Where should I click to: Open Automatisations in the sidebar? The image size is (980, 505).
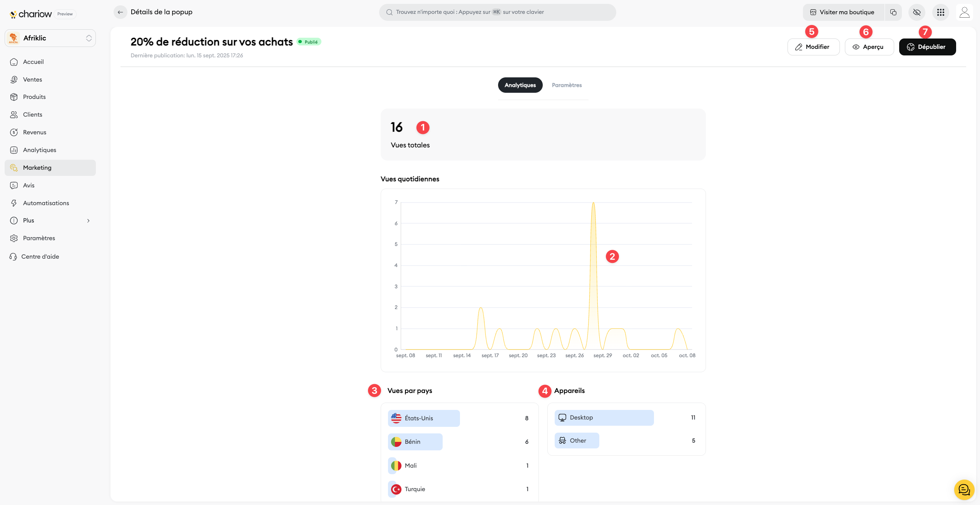click(46, 203)
